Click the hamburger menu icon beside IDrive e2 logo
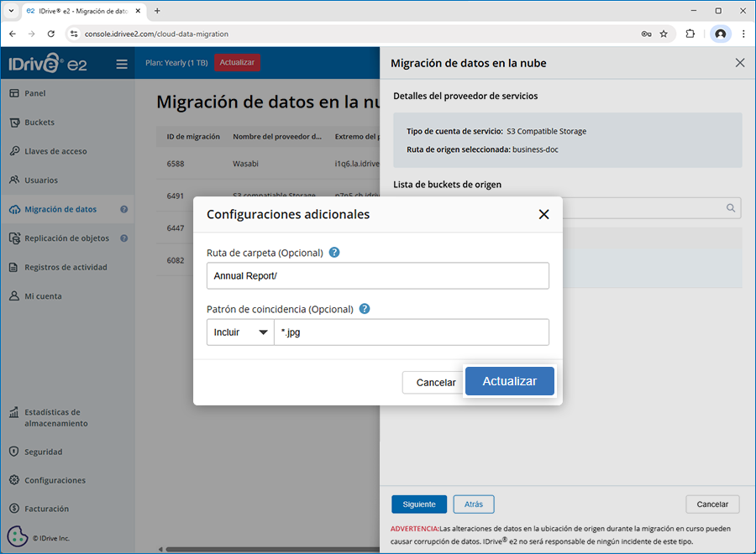The image size is (756, 554). click(x=122, y=64)
